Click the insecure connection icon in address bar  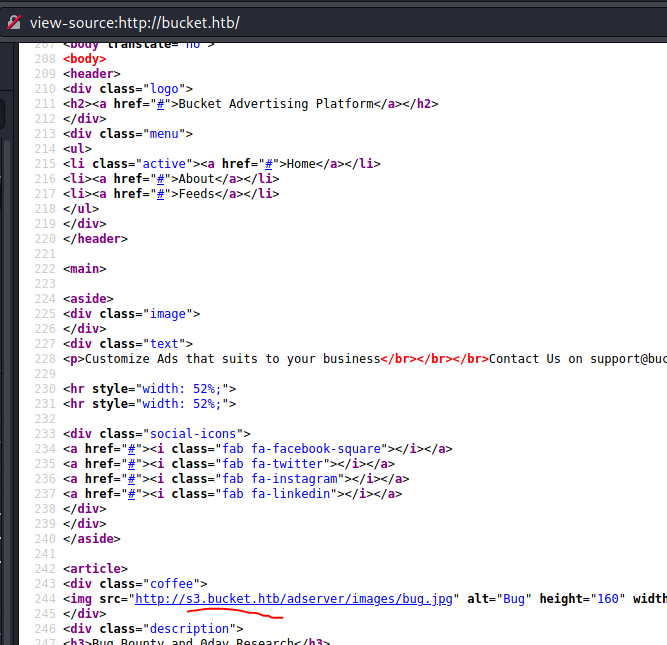click(x=13, y=21)
